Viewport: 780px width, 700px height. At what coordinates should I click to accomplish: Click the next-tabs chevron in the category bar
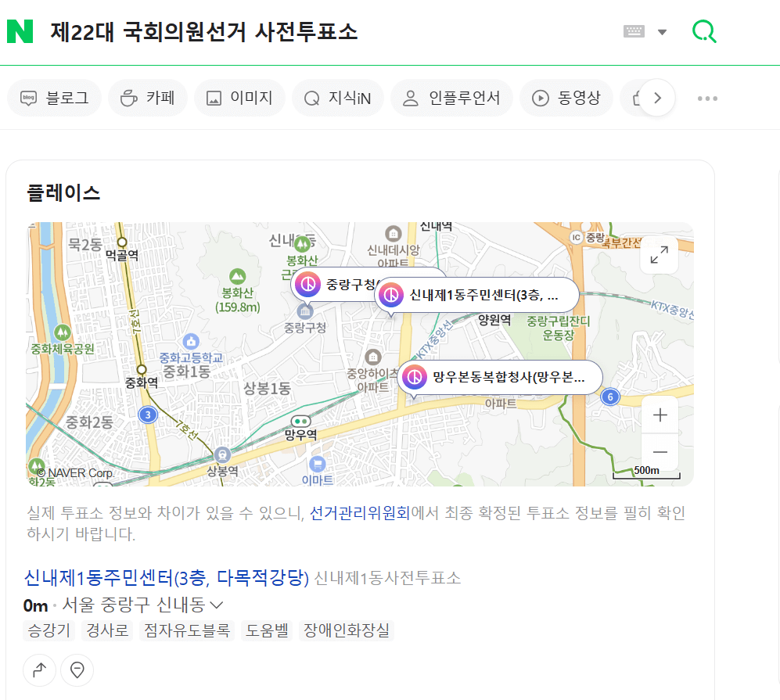click(658, 97)
